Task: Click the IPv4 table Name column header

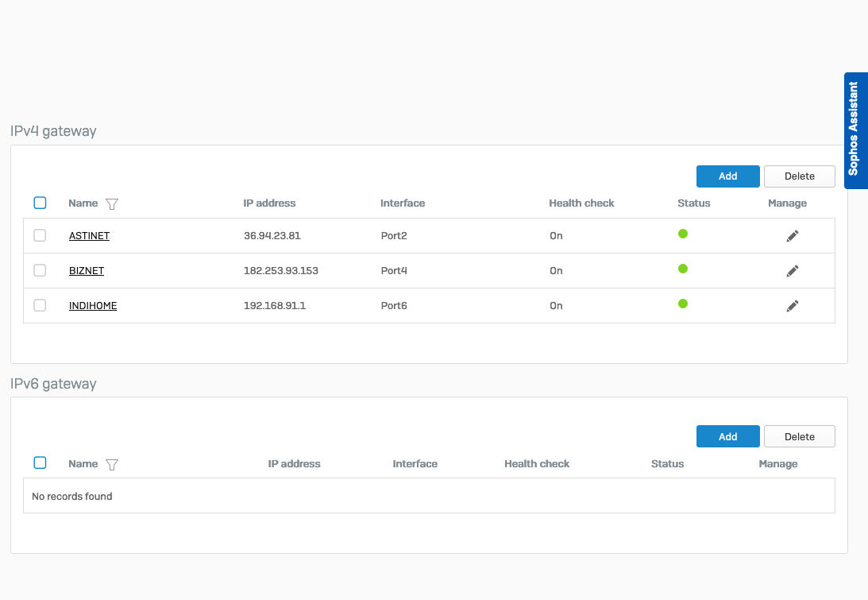Action: tap(83, 203)
